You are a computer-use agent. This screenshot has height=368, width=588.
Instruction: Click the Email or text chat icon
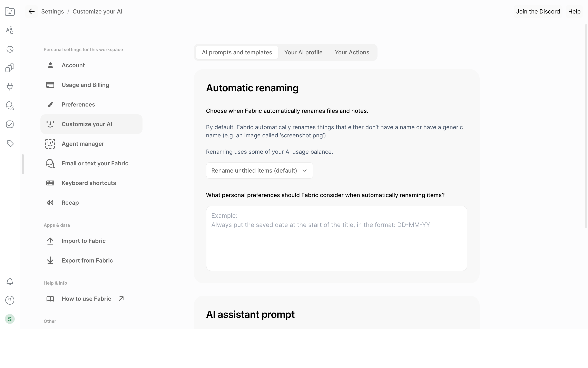click(50, 163)
